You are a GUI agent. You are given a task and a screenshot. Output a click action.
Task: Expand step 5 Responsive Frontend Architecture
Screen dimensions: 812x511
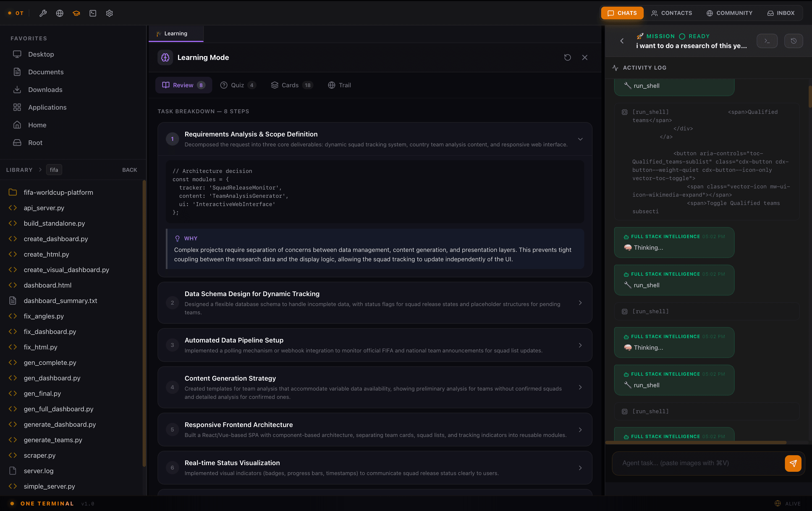pos(580,430)
